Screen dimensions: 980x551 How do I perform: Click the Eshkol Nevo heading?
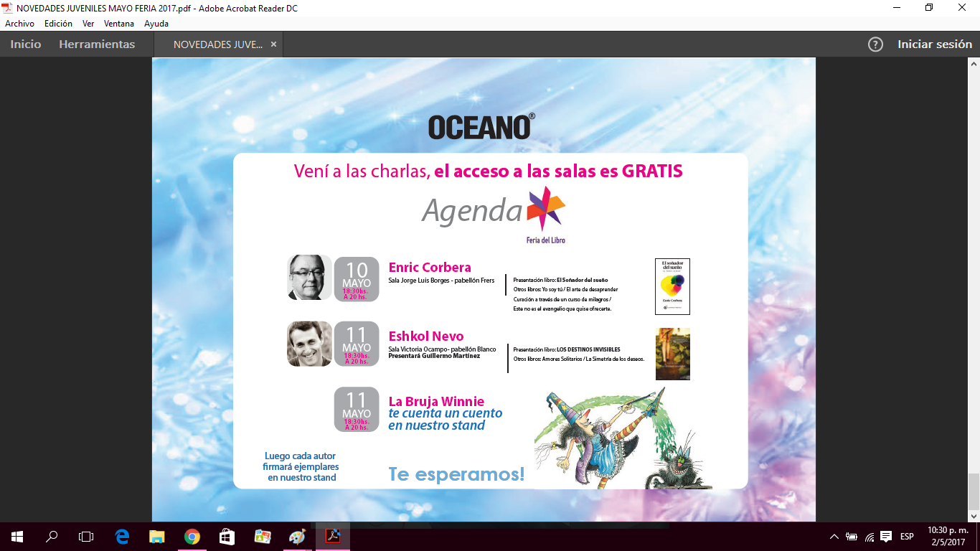(x=426, y=336)
